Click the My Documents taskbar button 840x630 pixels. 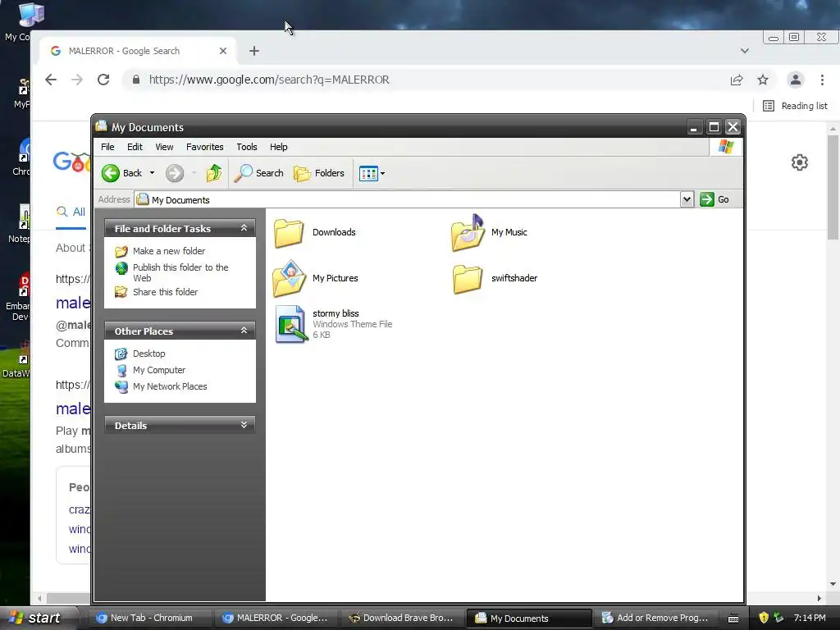coord(529,619)
